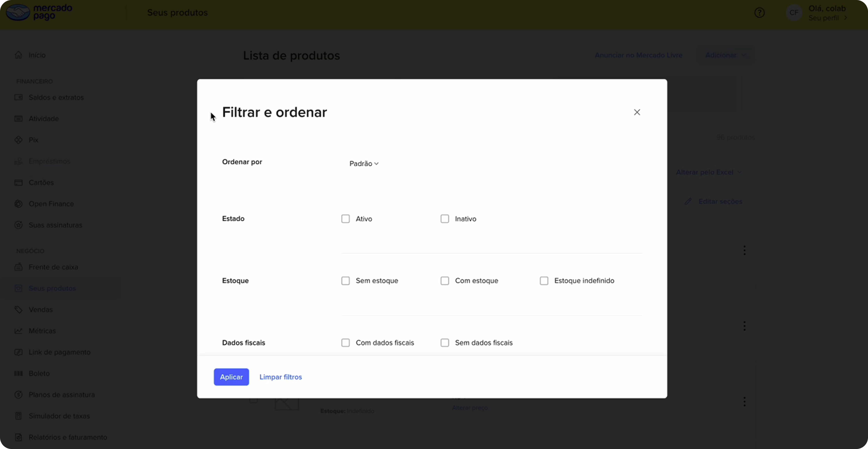868x449 pixels.
Task: Click the Simulador de taxas calculator icon
Action: pos(18,416)
